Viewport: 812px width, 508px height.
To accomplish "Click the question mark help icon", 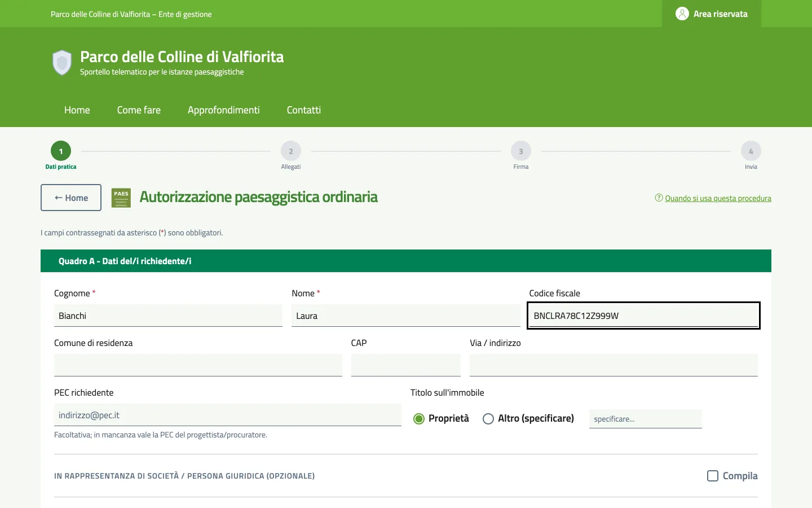I will 659,198.
